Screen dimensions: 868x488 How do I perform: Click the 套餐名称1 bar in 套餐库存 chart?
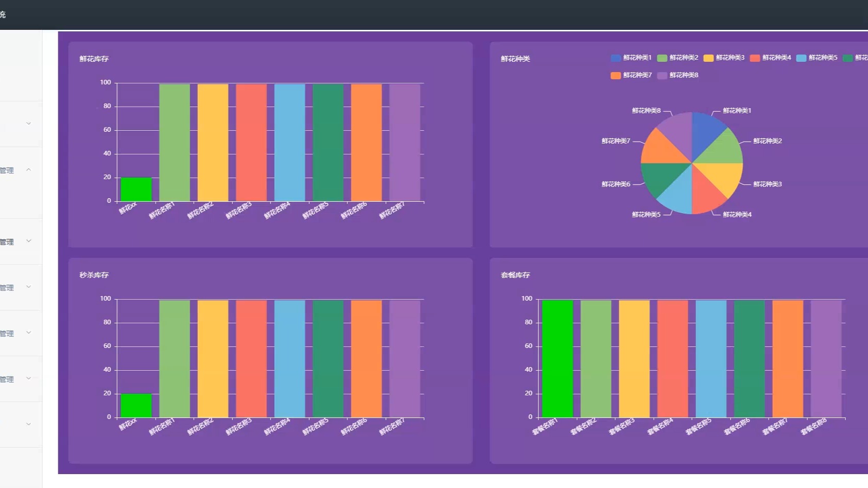[557, 359]
